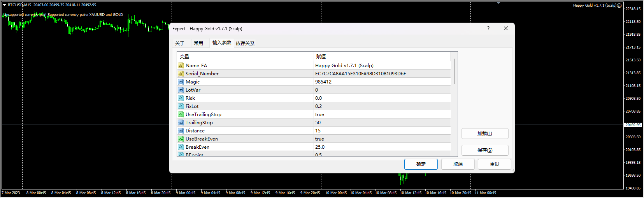The image size is (644, 198).
Task: Select the 输入参数 tab
Action: pos(222,43)
